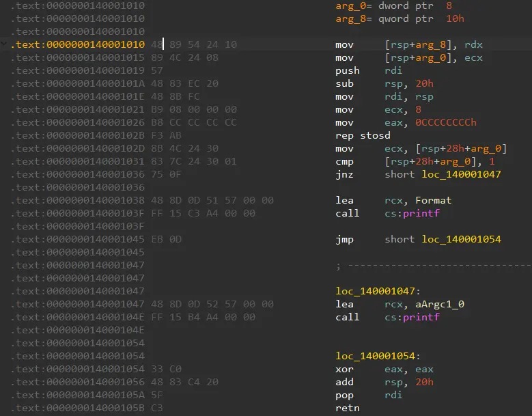Select address .text:000000014000105B
This screenshot has height=416, width=532.
(x=78, y=408)
